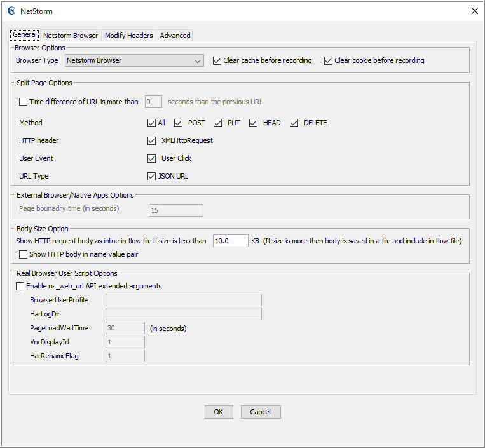The height and width of the screenshot is (448, 485).
Task: Uncheck the User Click event option
Action: coord(151,159)
